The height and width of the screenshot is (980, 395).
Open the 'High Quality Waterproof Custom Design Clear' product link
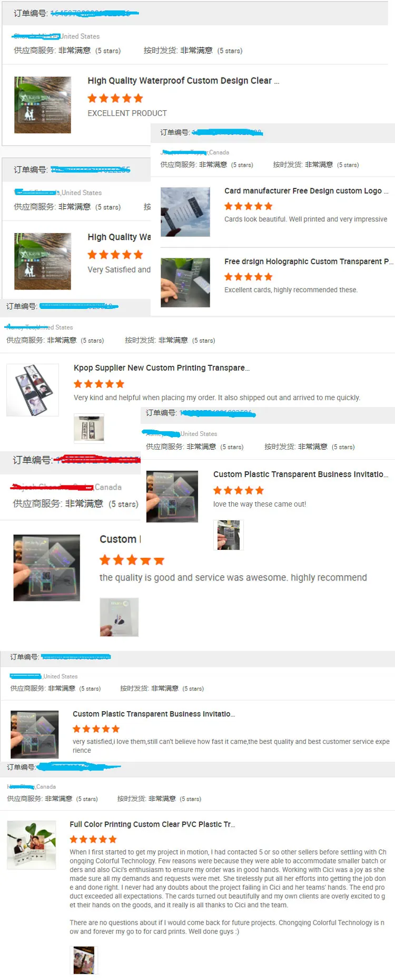point(183,81)
